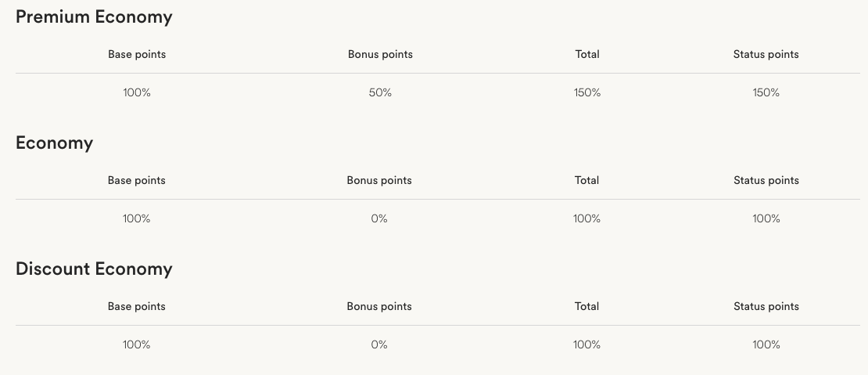
Task: Select Base points header under Premium Economy
Action: [x=137, y=55]
